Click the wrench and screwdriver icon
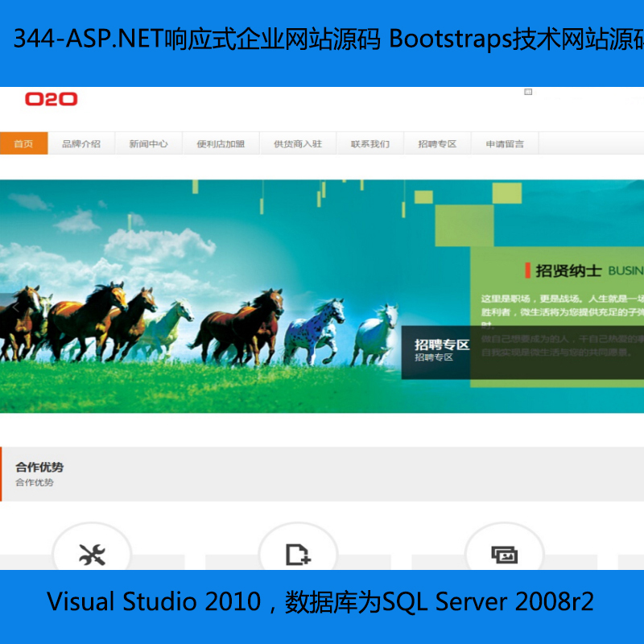The height and width of the screenshot is (644, 644). click(92, 554)
